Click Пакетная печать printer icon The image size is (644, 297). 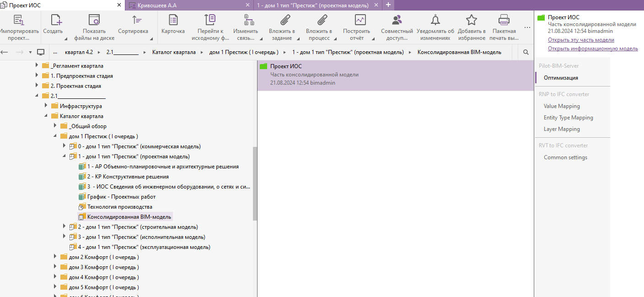pos(504,20)
